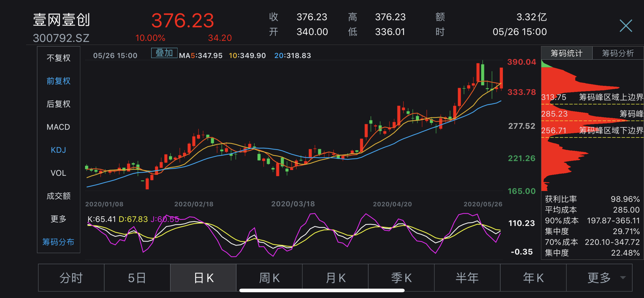The width and height of the screenshot is (644, 298).
Task: Click the 05/26 15:00 chart timestamp
Action: 115,56
